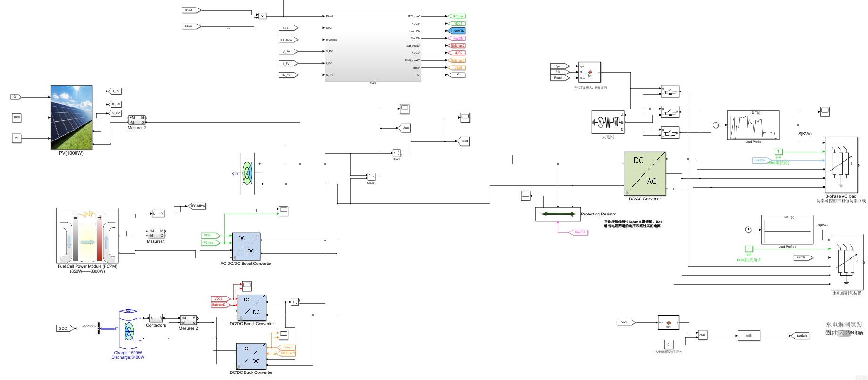Select the clock block beside Load Profile
This screenshot has height=380, width=868.
716,125
